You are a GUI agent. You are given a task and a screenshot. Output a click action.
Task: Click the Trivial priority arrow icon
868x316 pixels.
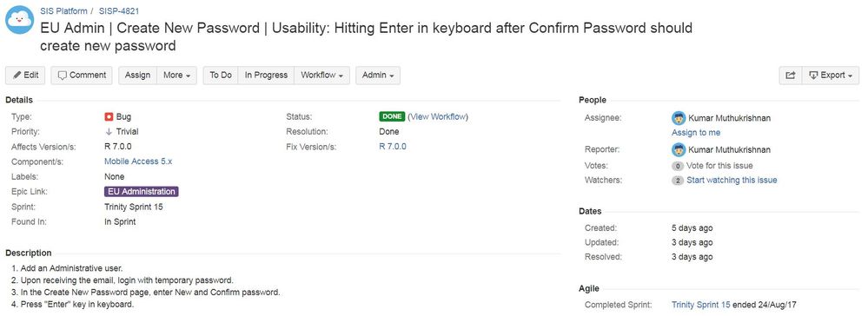109,132
